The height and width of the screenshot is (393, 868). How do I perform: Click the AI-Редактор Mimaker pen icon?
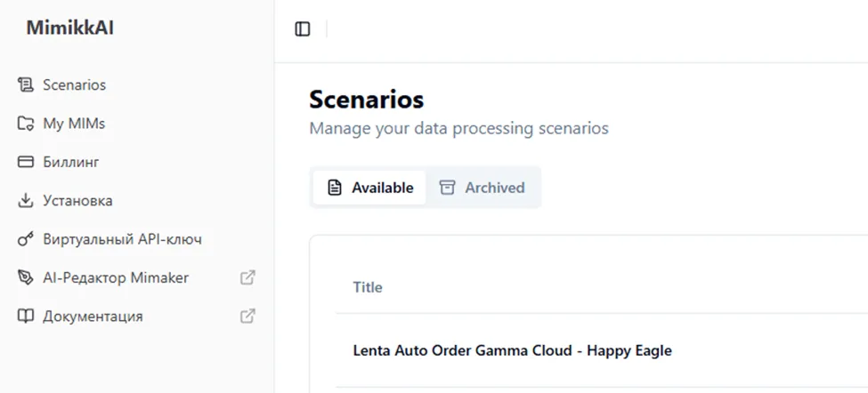(25, 277)
